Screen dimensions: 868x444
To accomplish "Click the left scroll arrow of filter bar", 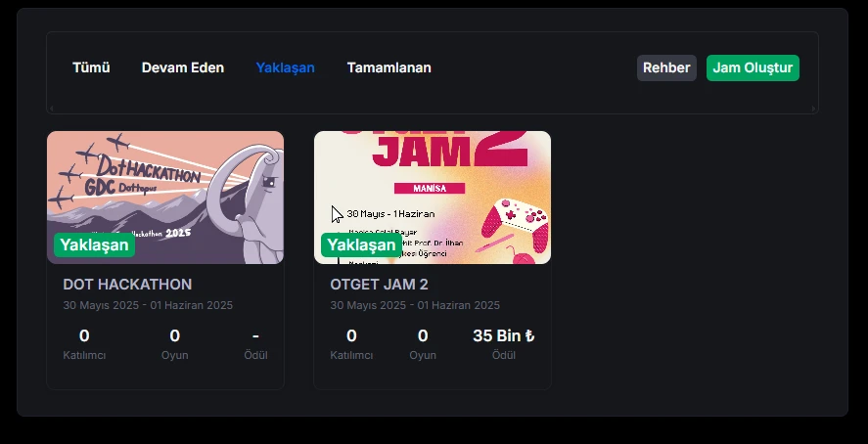I will coord(52,109).
